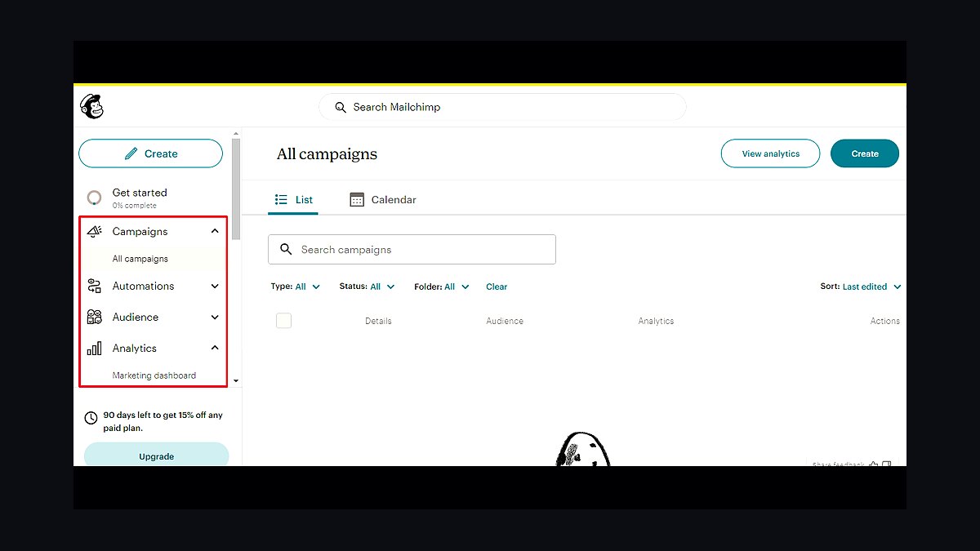Viewport: 980px width, 551px height.
Task: Click the Search campaigns field
Action: [412, 249]
